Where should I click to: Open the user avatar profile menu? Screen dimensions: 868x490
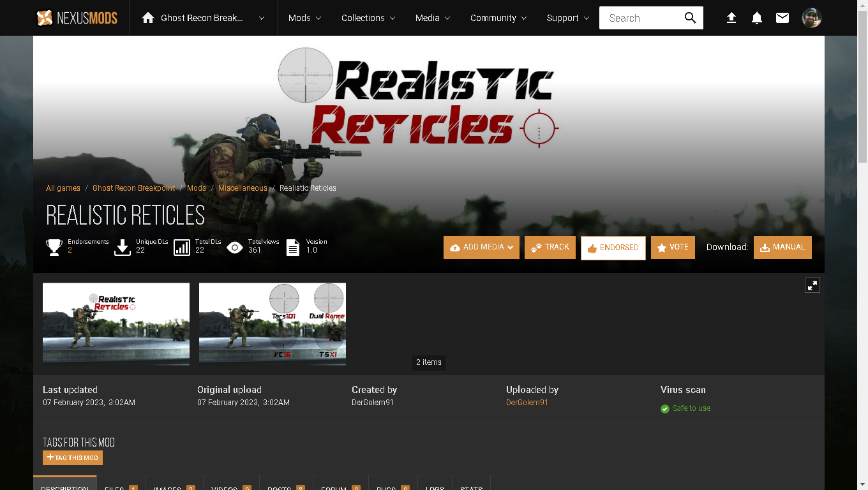click(812, 18)
